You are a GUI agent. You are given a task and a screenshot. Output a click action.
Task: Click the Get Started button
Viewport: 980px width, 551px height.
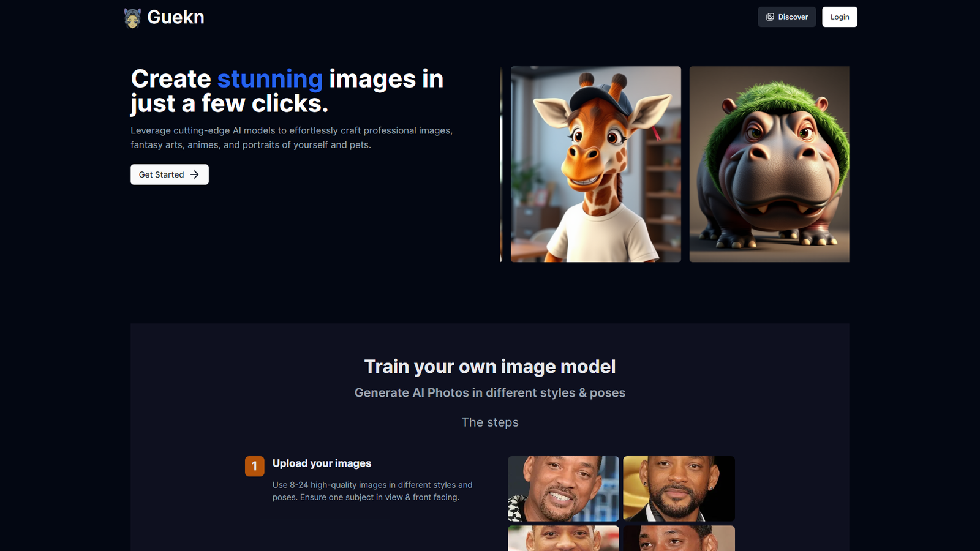(170, 174)
